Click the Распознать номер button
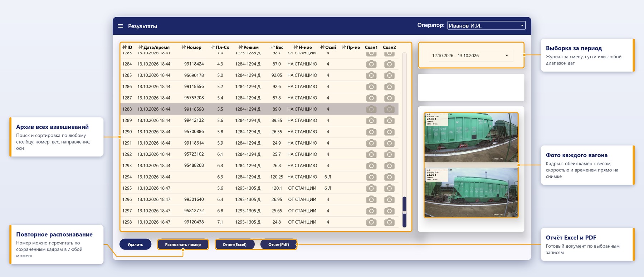Screen dimensions: 644x277 [x=183, y=244]
